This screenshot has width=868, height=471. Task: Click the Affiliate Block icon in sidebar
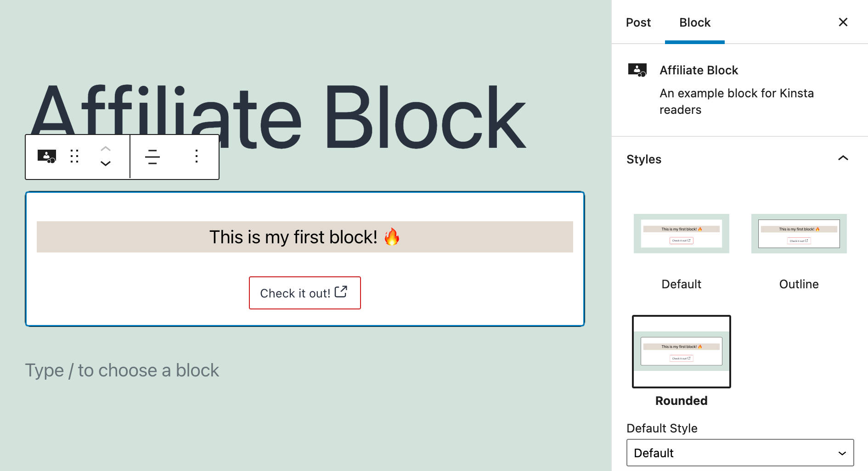pyautogui.click(x=637, y=70)
